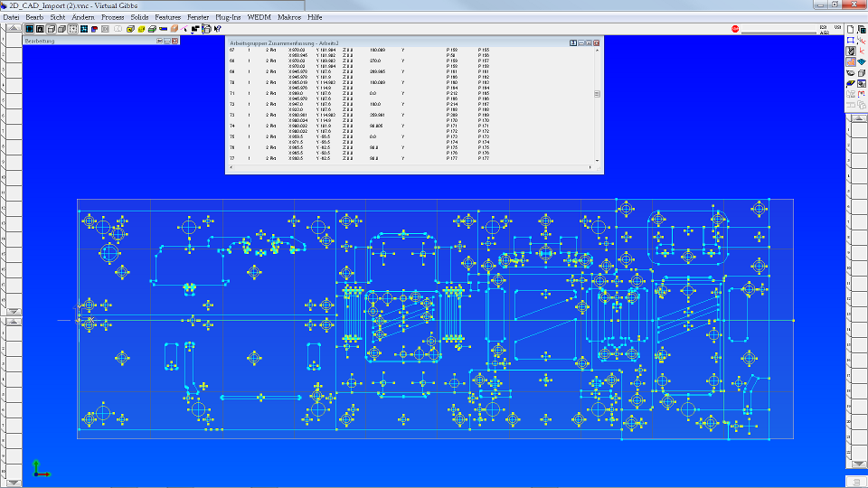Open the Bearb menu
The width and height of the screenshot is (868, 488).
34,17
